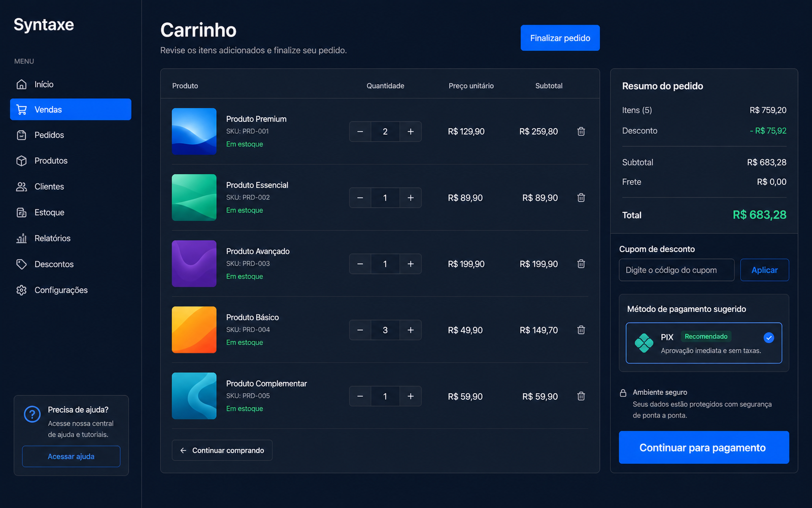This screenshot has width=812, height=508.
Task: Open Produto Avançado purple thumbnail
Action: tap(194, 264)
